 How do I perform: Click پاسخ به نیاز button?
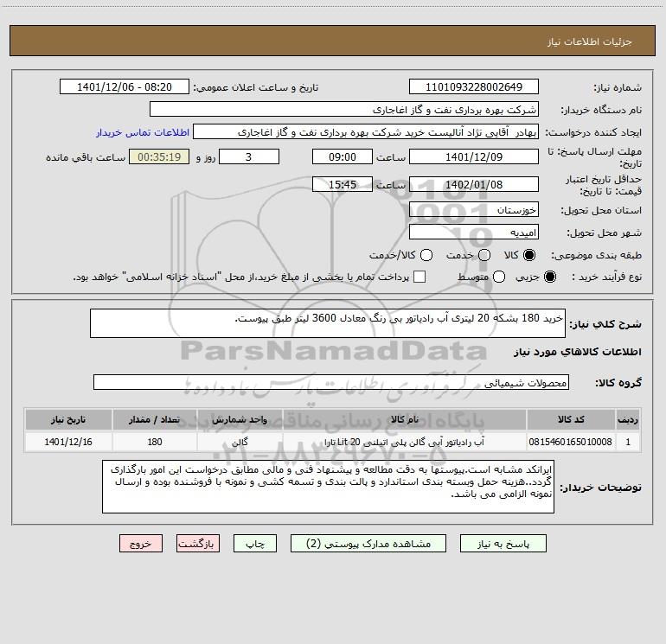[x=503, y=544]
